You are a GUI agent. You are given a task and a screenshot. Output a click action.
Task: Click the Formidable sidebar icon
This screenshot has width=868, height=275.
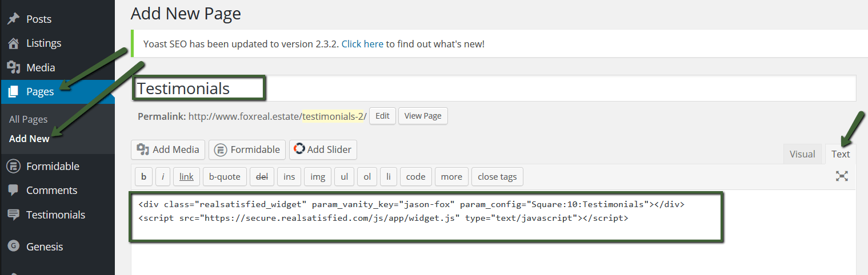click(13, 166)
